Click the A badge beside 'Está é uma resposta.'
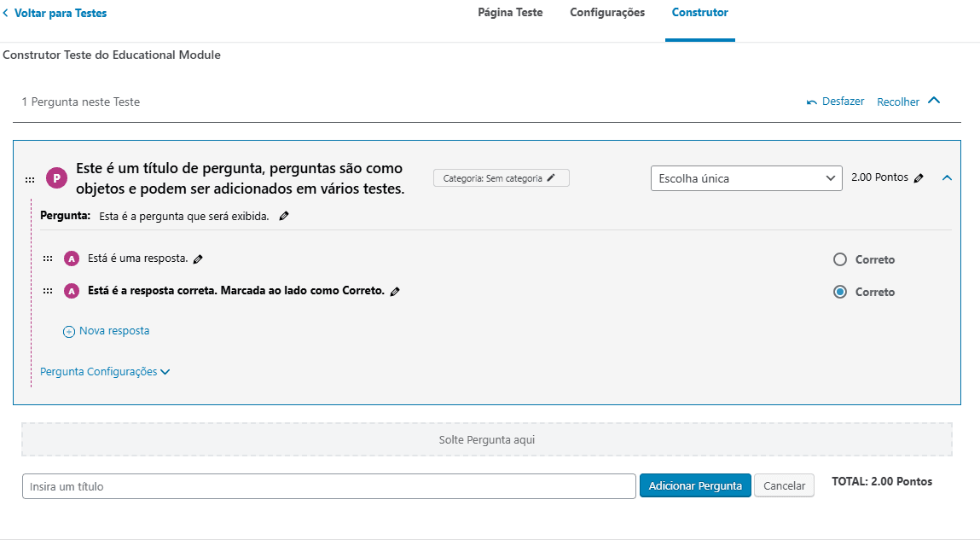Image resolution: width=980 pixels, height=540 pixels. 72,258
